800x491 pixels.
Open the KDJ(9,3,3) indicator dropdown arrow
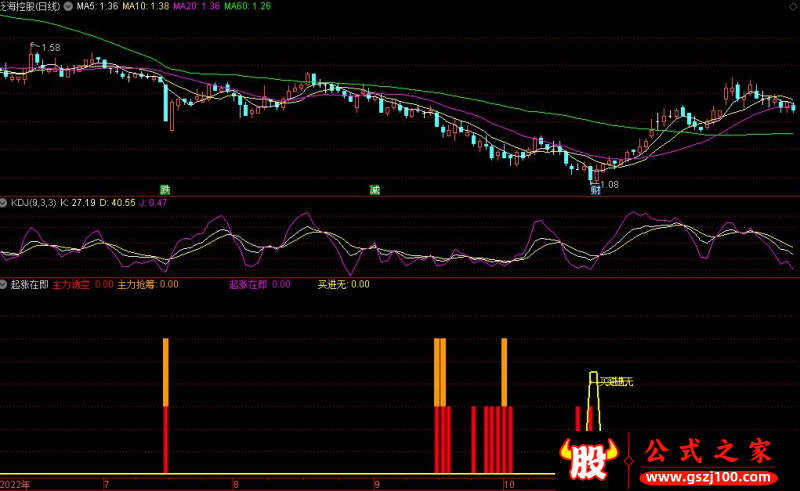[x=4, y=203]
